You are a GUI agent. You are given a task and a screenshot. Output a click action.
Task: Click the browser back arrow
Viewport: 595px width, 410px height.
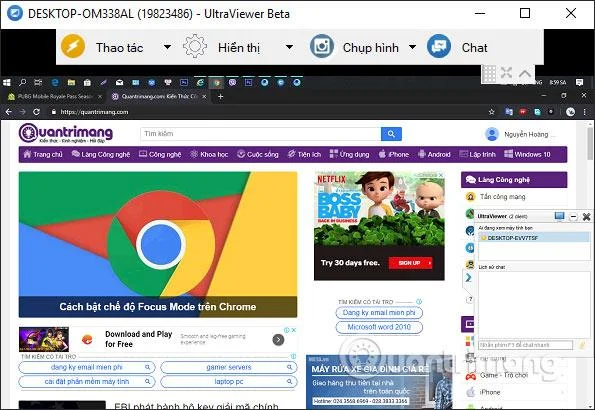pos(9,112)
